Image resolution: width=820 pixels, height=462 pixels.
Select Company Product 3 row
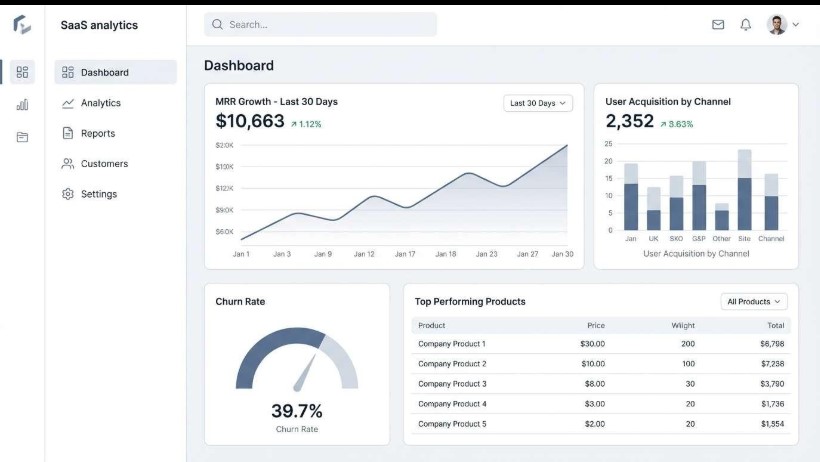point(601,384)
